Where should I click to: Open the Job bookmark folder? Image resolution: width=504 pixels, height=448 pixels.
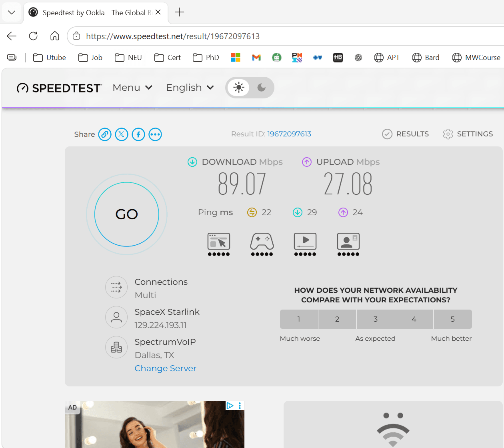[90, 58]
